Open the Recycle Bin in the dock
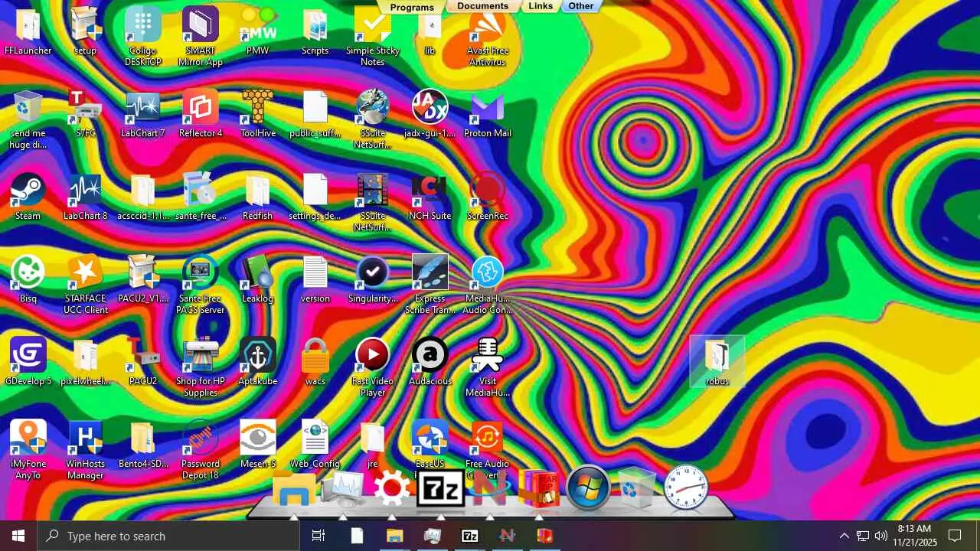 (637, 488)
